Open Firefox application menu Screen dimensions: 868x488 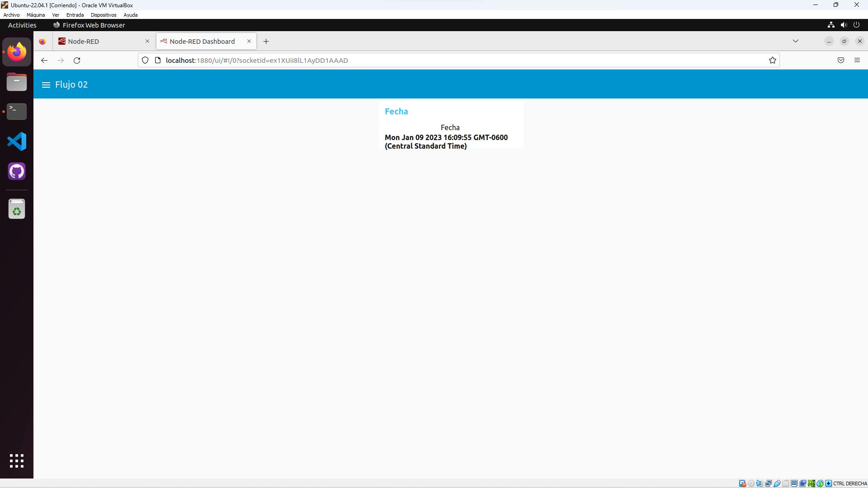(857, 61)
